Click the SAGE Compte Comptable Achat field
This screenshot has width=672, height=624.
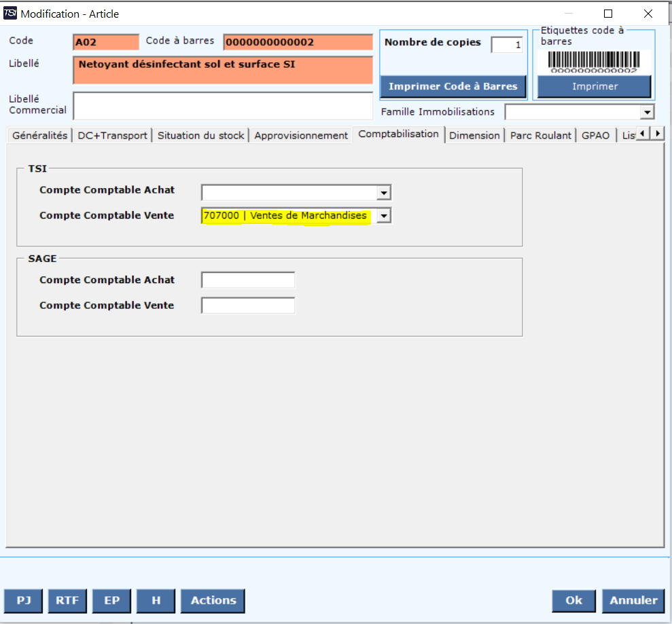(x=248, y=280)
